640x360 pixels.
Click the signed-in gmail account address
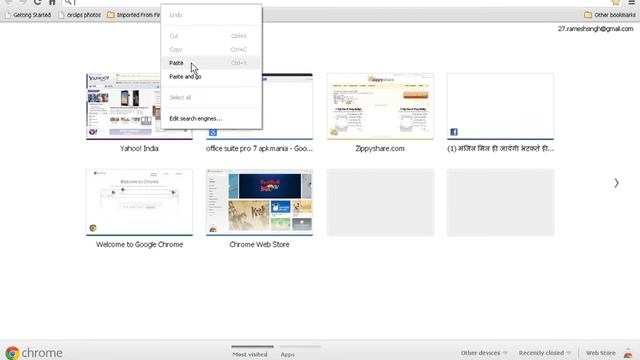coord(596,29)
